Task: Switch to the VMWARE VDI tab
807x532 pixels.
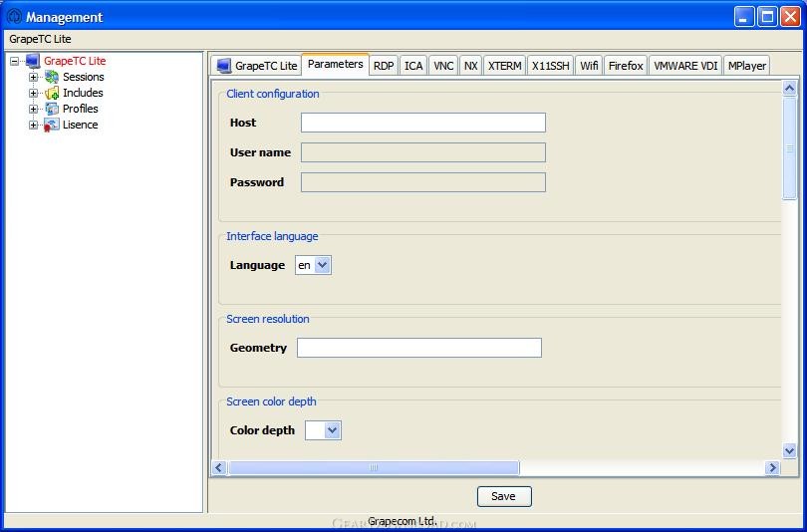Action: (685, 66)
